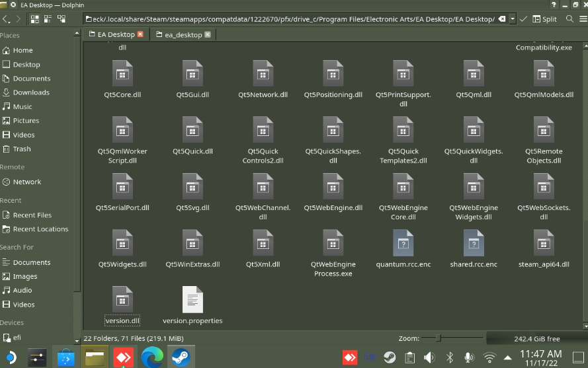Click the Zoom slider handle

tap(438, 338)
